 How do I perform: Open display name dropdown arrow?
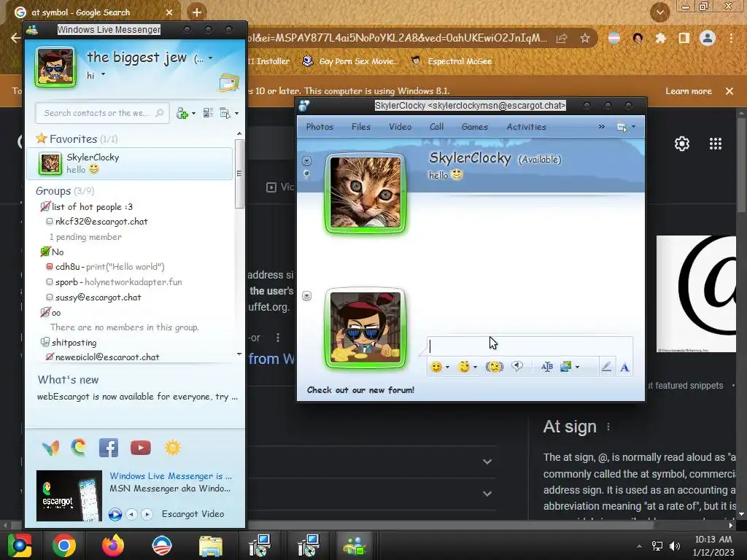click(210, 58)
